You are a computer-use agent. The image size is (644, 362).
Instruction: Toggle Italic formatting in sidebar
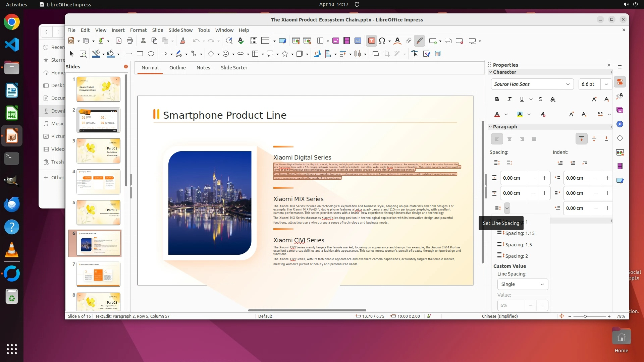509,99
